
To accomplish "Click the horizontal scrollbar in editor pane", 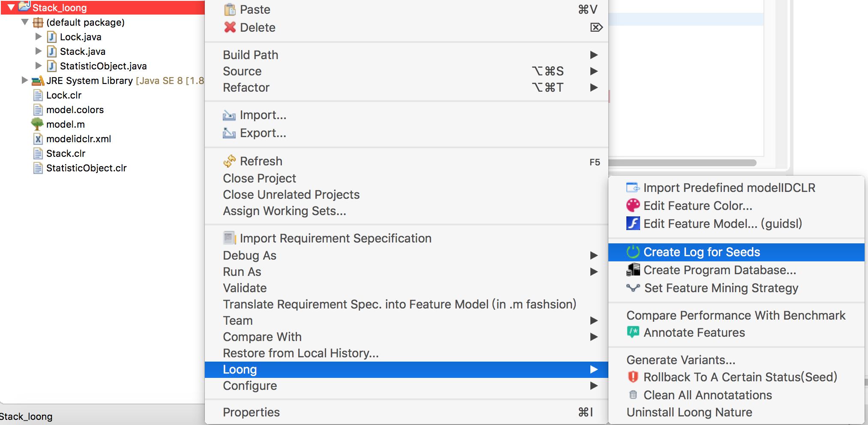I will pyautogui.click(x=682, y=163).
